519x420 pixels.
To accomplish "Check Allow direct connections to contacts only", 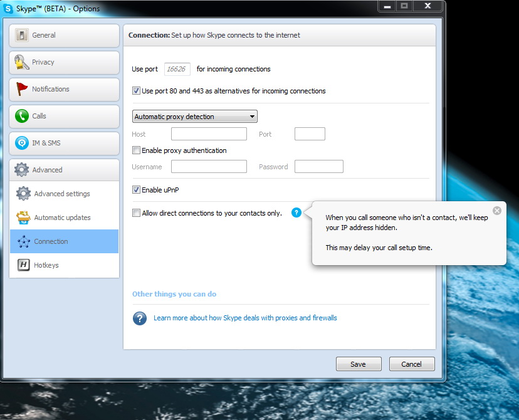I will click(136, 213).
